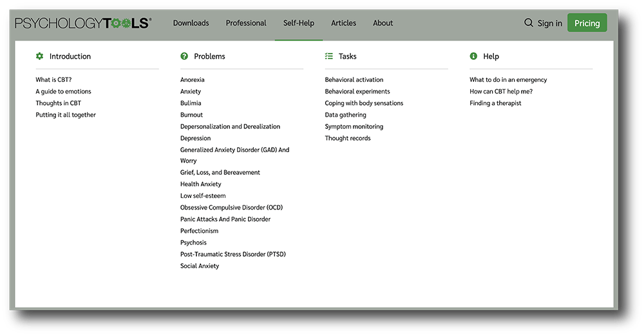The width and height of the screenshot is (644, 336).
Task: Select What to do in an emergency
Action: (x=509, y=80)
